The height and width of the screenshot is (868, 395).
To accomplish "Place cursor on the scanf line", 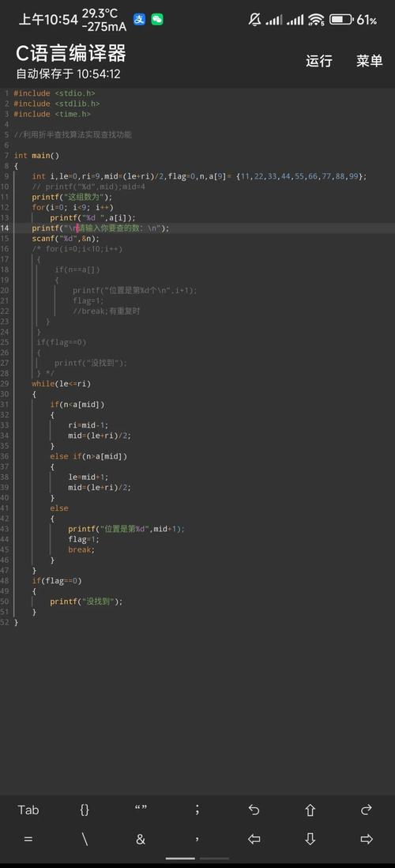I will (66, 239).
